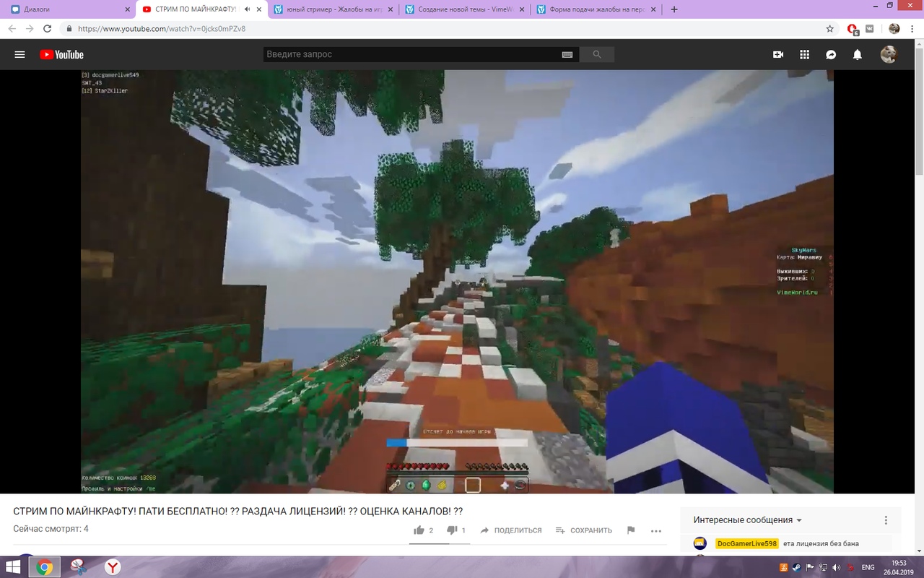Click chat message "ета лицензия без бана"
Image resolution: width=924 pixels, height=578 pixels.
821,543
